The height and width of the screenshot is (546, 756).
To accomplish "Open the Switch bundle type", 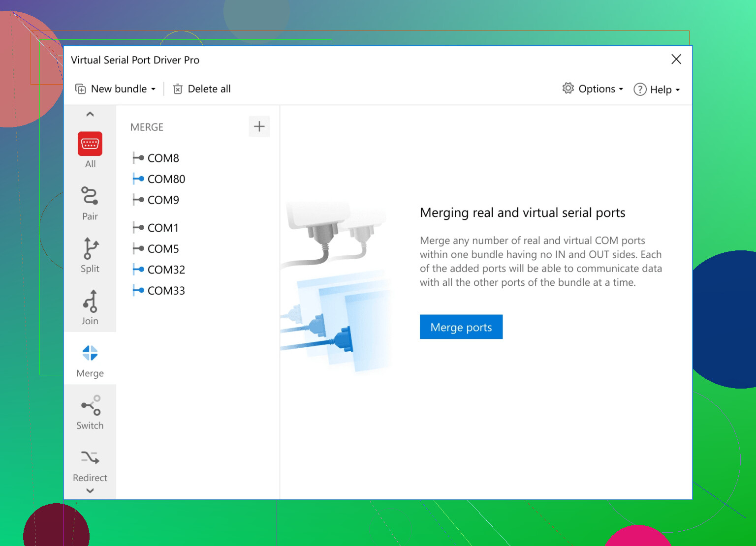I will pyautogui.click(x=90, y=406).
